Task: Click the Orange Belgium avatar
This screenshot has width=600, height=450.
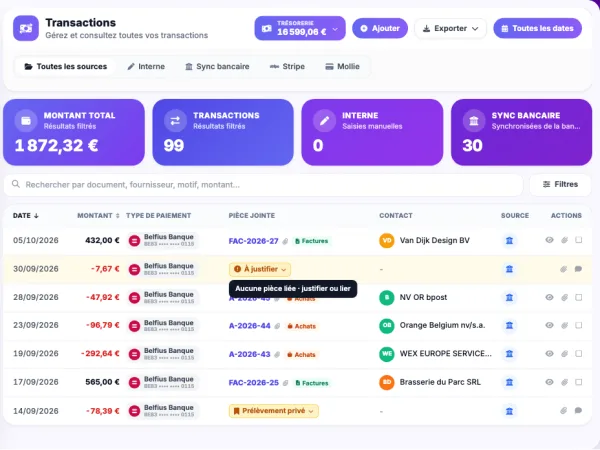Action: 386,326
